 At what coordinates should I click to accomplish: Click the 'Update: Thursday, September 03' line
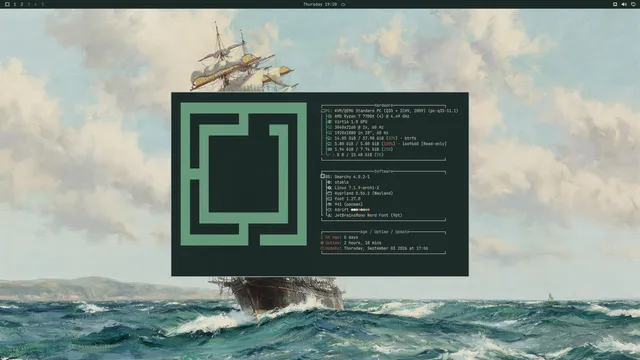pos(374,248)
